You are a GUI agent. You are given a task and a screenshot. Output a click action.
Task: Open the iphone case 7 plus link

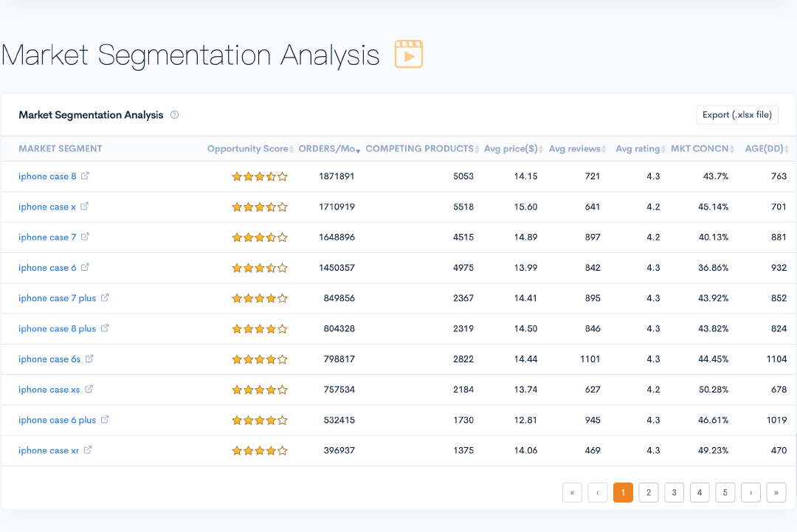point(57,298)
